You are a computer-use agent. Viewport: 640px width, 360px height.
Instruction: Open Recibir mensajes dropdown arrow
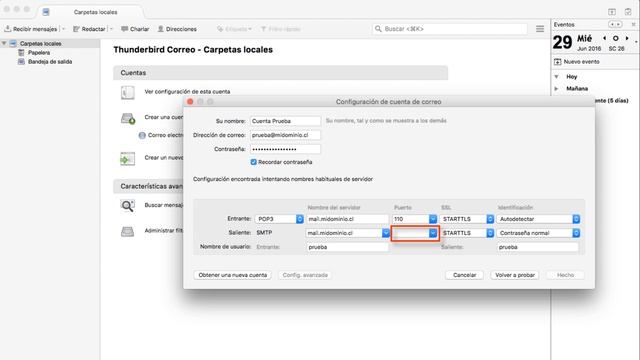(64, 29)
